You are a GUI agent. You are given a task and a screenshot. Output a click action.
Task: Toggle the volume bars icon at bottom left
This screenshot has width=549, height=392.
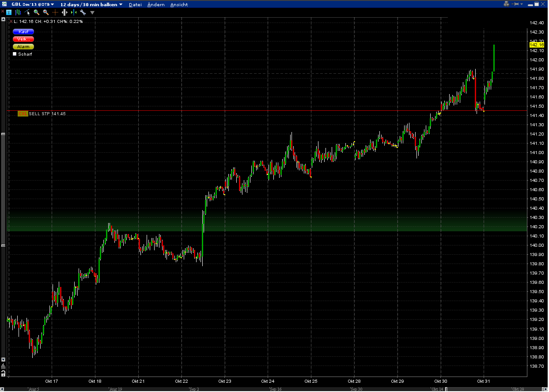pos(4,366)
